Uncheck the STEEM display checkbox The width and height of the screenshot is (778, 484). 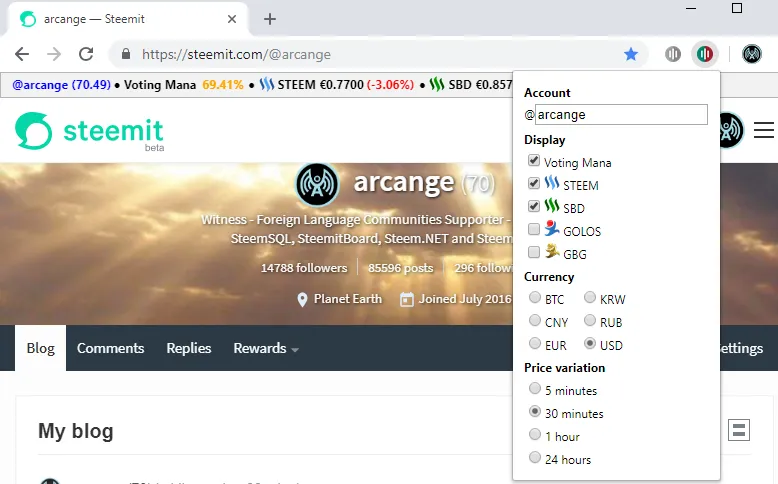click(x=534, y=183)
